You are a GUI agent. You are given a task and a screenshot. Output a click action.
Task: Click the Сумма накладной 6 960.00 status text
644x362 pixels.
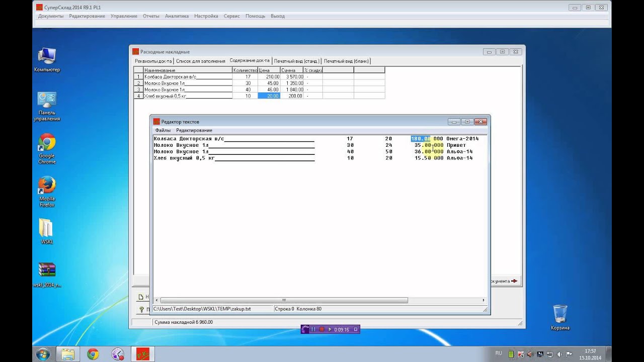click(184, 322)
